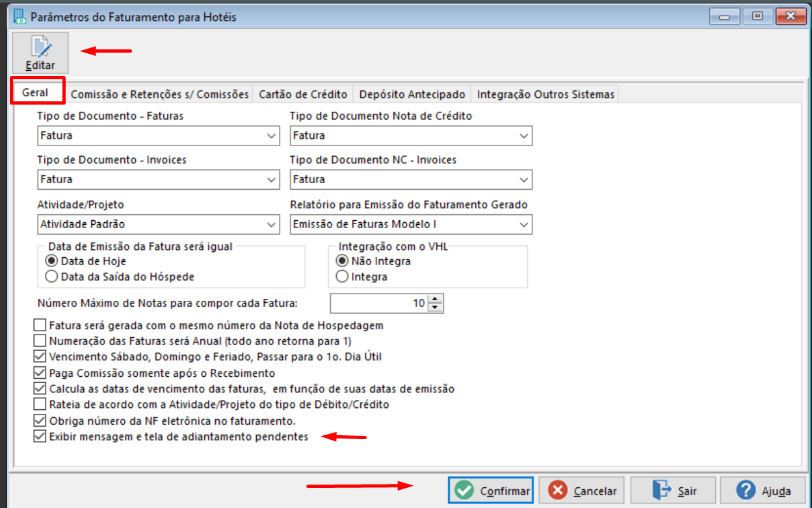The image size is (812, 508).
Task: Maximize the Parâmetros do Faturamento window
Action: 757,16
